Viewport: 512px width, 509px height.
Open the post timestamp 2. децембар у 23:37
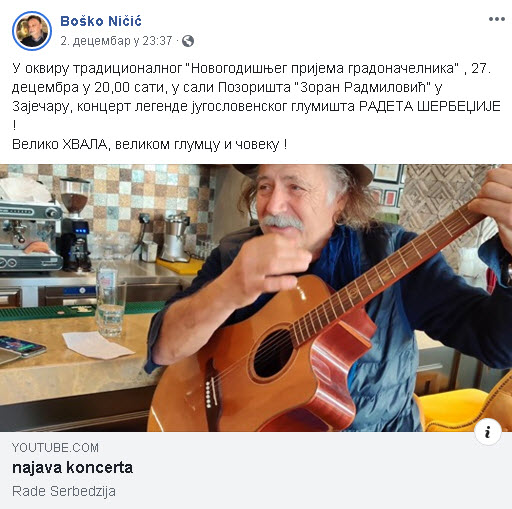click(x=116, y=41)
